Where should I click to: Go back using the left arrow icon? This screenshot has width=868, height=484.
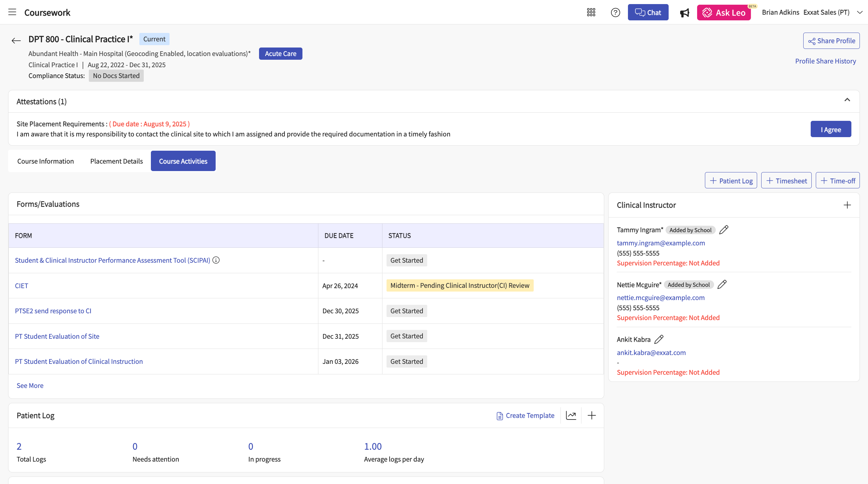[16, 41]
